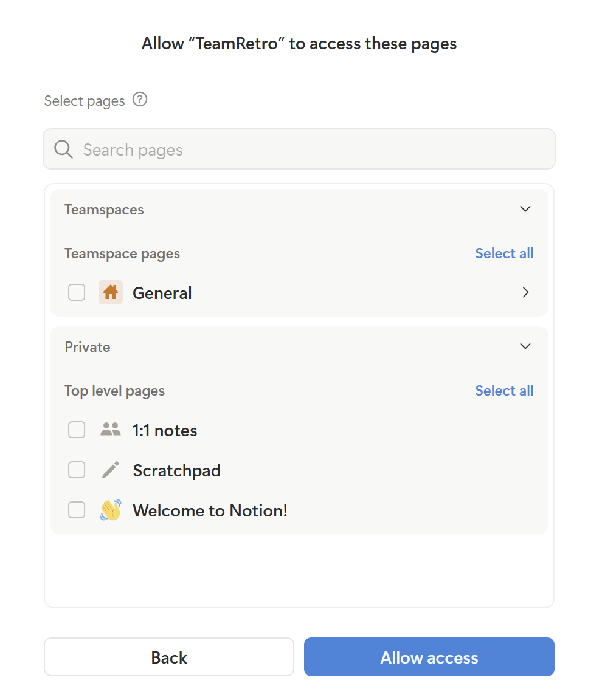Screen dimensions: 602x700
Task: Click the help question mark icon
Action: [140, 99]
